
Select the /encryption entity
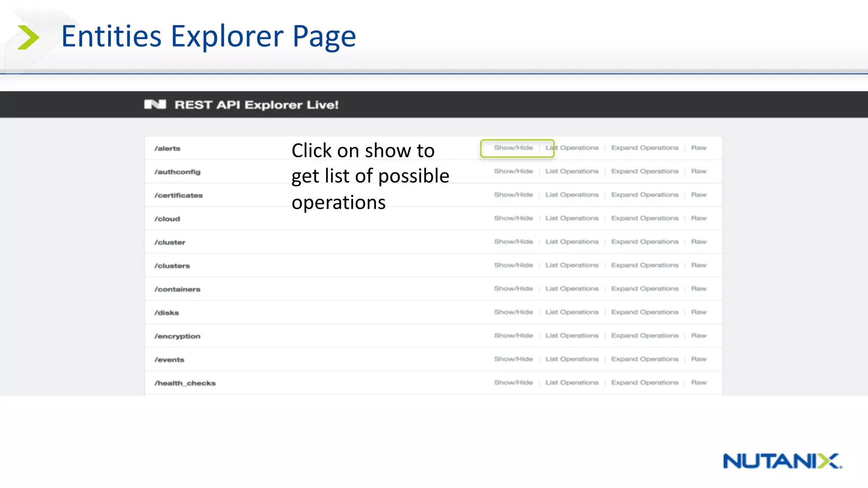(177, 336)
